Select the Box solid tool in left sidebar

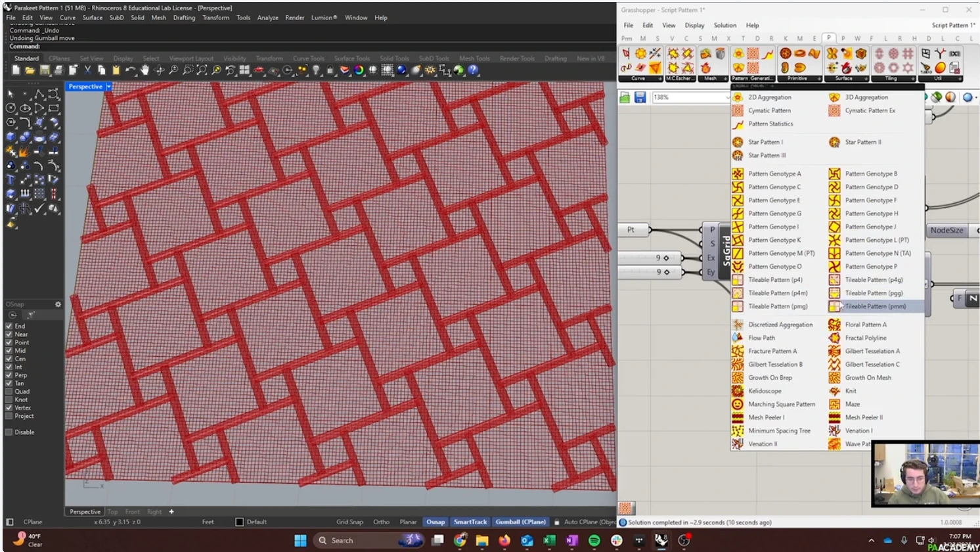[11, 137]
